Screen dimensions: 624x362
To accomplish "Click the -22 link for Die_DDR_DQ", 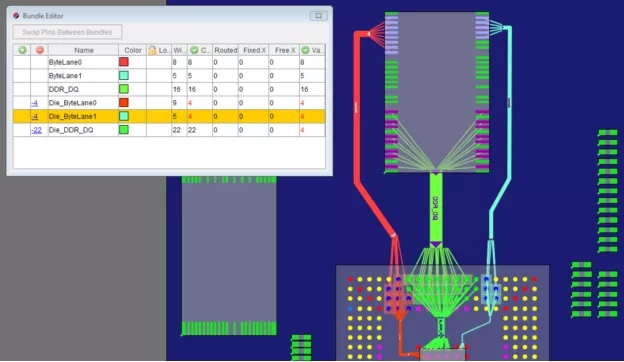I will (36, 130).
